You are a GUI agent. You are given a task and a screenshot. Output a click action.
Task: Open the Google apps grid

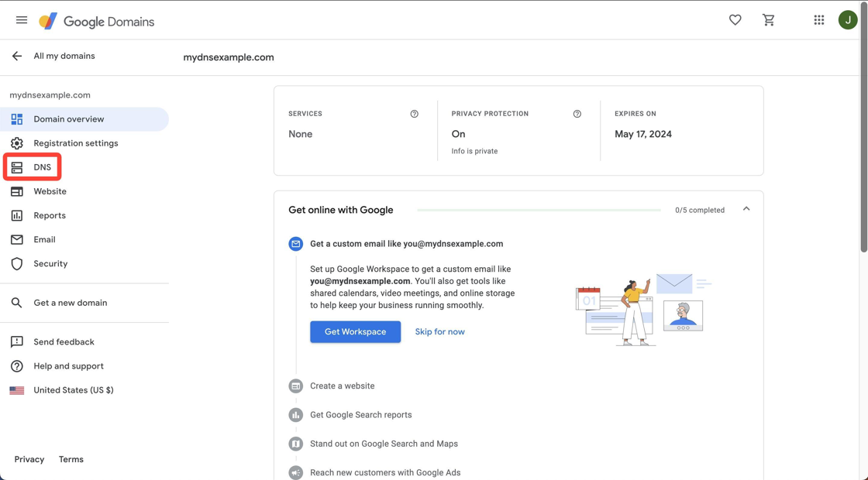818,20
